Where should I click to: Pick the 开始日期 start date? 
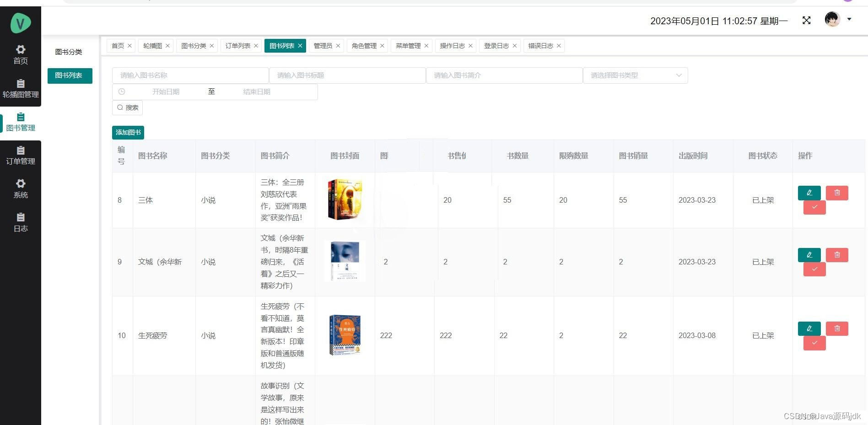[166, 92]
